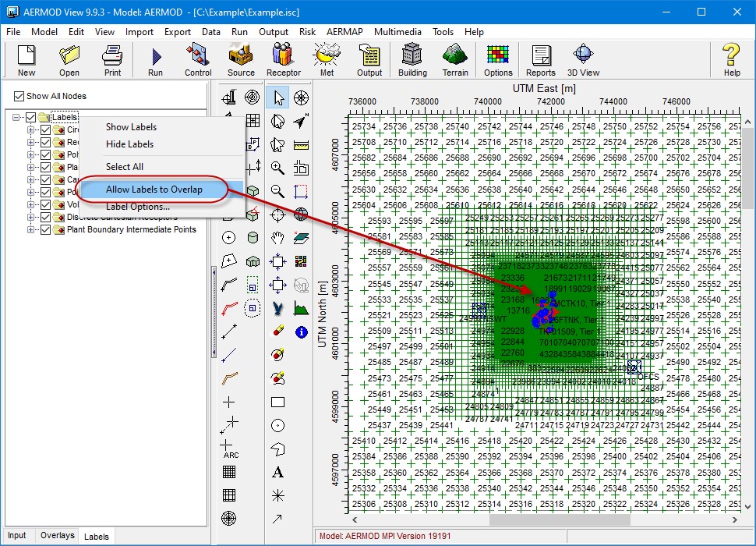Switch to the Overlays tab
Screen dimensions: 756x546
point(58,535)
